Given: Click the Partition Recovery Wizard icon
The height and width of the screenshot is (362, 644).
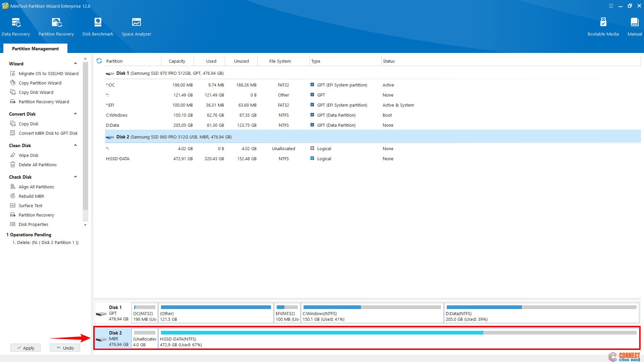Looking at the screenshot, I should click(13, 102).
